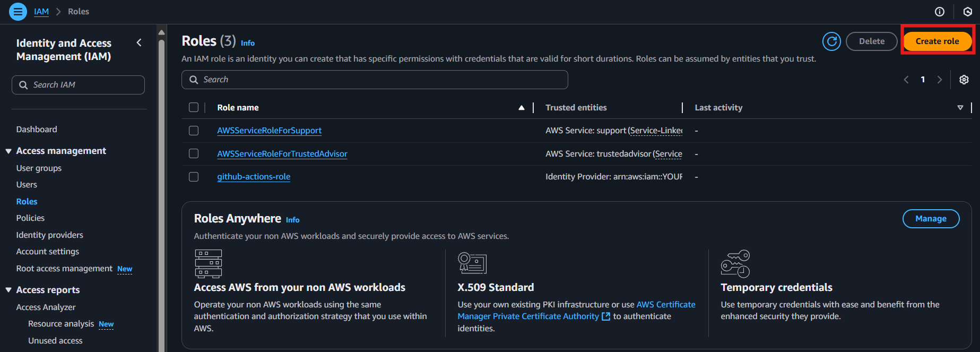Check the AWSServiceRoleForTrustedAdvisor row checkbox
This screenshot has width=980, height=352.
(x=194, y=153)
